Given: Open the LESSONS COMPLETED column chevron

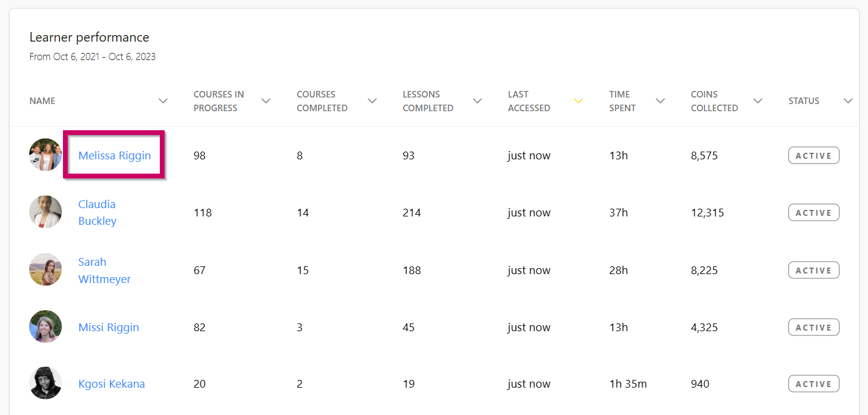Looking at the screenshot, I should pos(477,101).
